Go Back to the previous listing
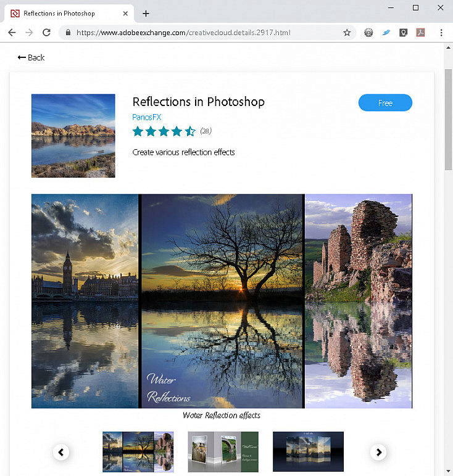Viewport: 453px width, 476px height. (x=31, y=57)
